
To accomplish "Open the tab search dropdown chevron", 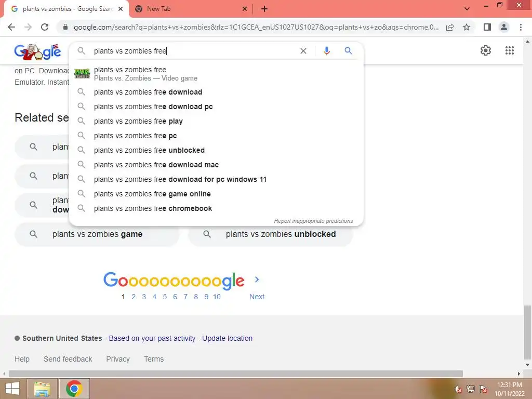I will pos(467,9).
